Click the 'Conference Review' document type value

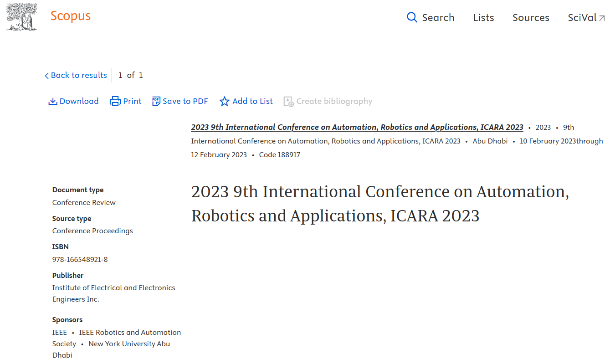[x=84, y=202]
